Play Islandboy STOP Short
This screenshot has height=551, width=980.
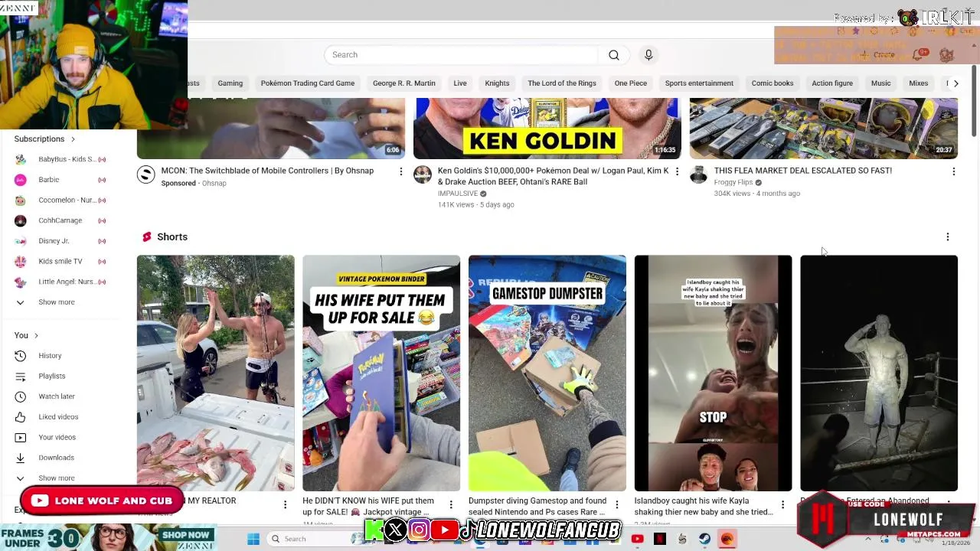[x=713, y=373]
